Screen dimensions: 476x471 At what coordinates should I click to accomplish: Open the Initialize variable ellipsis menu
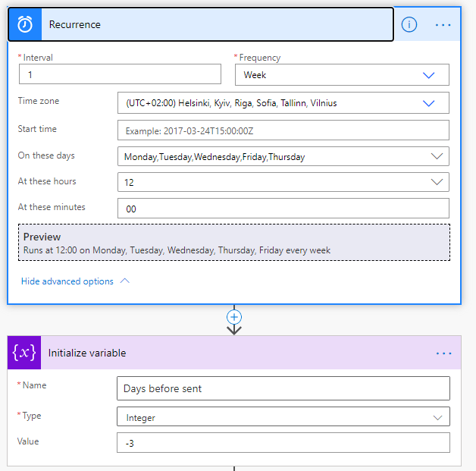click(443, 353)
